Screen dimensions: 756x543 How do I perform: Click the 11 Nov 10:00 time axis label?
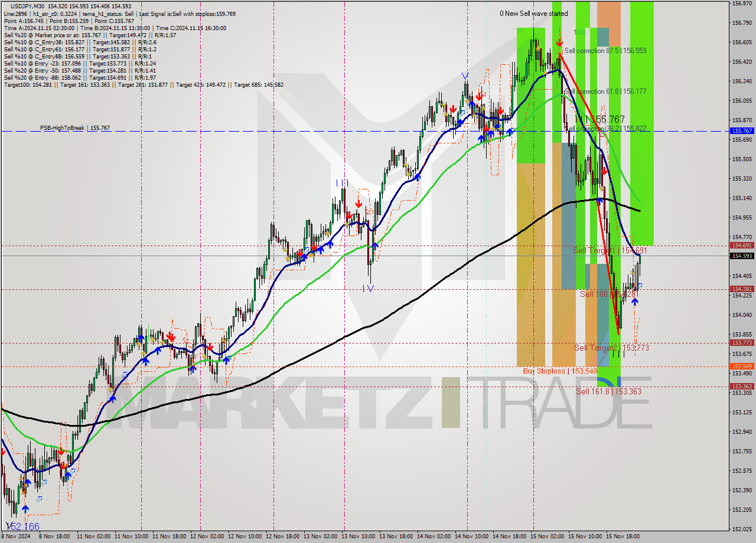pyautogui.click(x=131, y=537)
